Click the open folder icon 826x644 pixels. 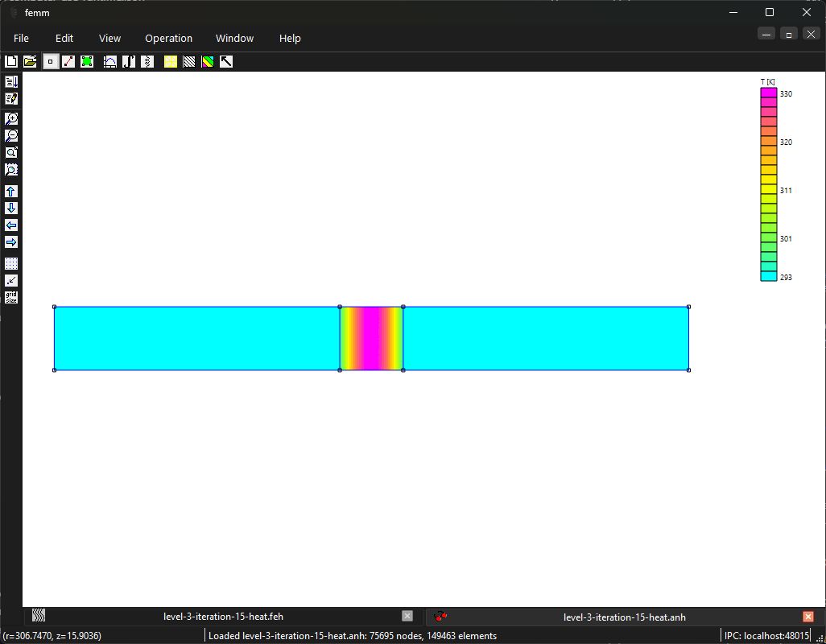(x=30, y=62)
